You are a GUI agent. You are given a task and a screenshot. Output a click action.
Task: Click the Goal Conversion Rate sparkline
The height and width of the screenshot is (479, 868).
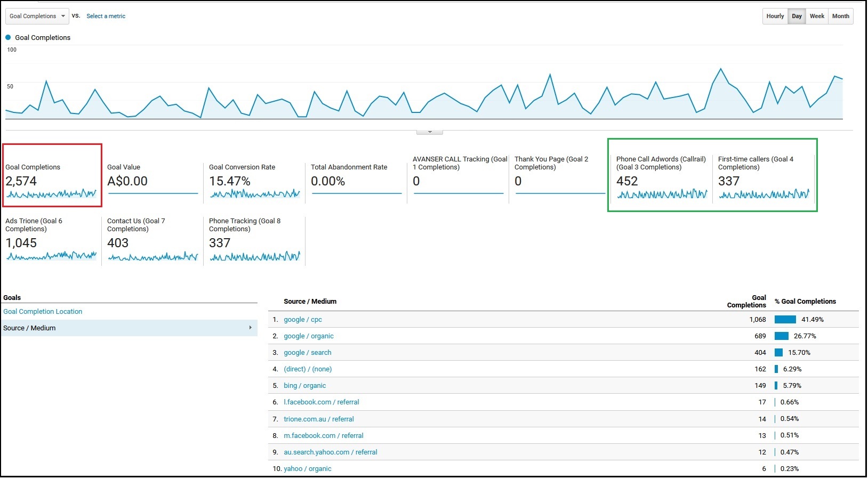[255, 194]
